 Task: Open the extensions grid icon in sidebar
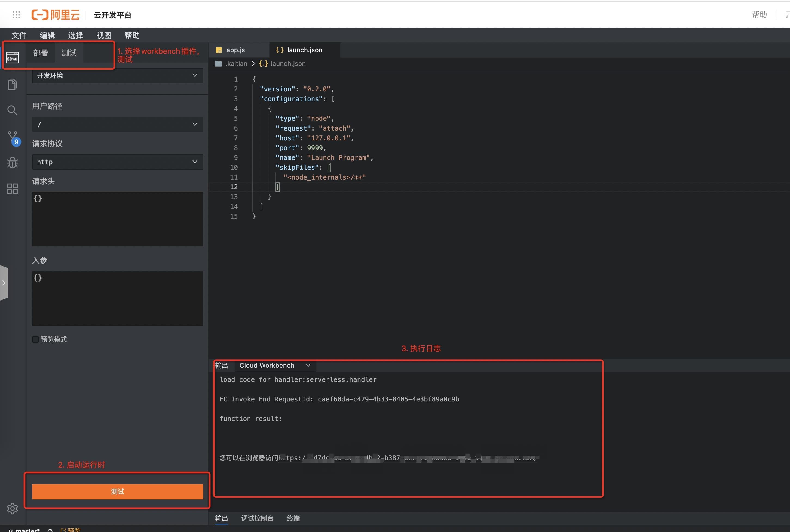click(13, 189)
